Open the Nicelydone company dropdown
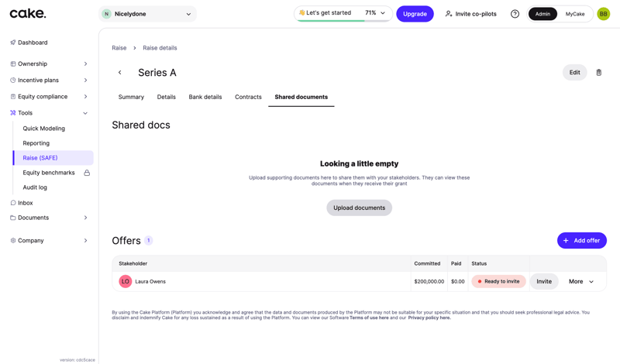The height and width of the screenshot is (364, 620). click(148, 14)
